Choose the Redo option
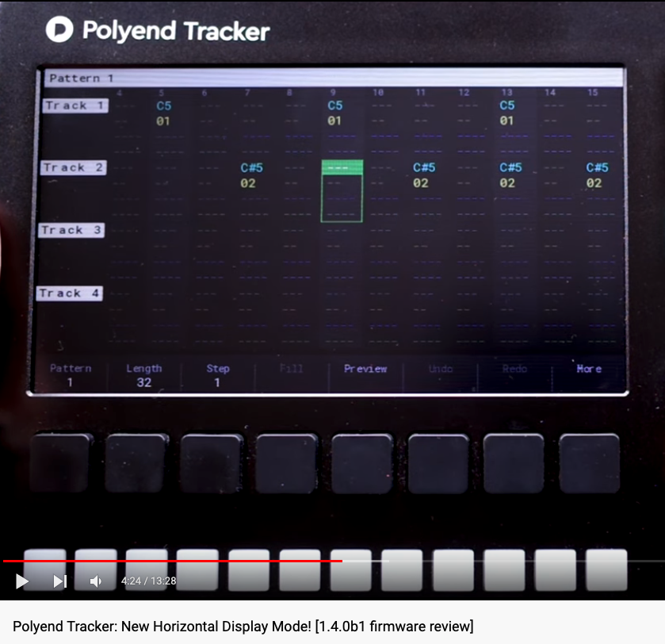This screenshot has height=644, width=665. click(x=514, y=369)
